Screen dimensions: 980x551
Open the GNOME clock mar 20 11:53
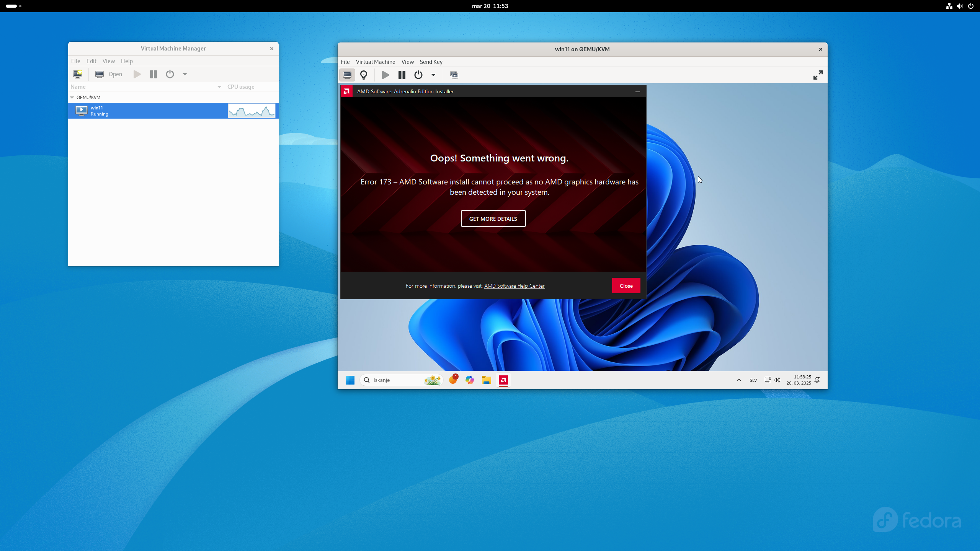click(490, 6)
